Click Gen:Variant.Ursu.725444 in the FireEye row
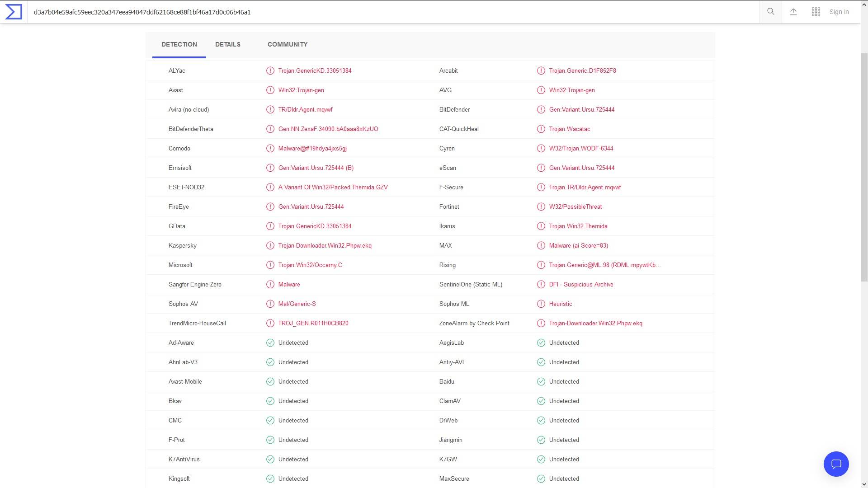Viewport: 868px width, 488px height. click(x=311, y=207)
